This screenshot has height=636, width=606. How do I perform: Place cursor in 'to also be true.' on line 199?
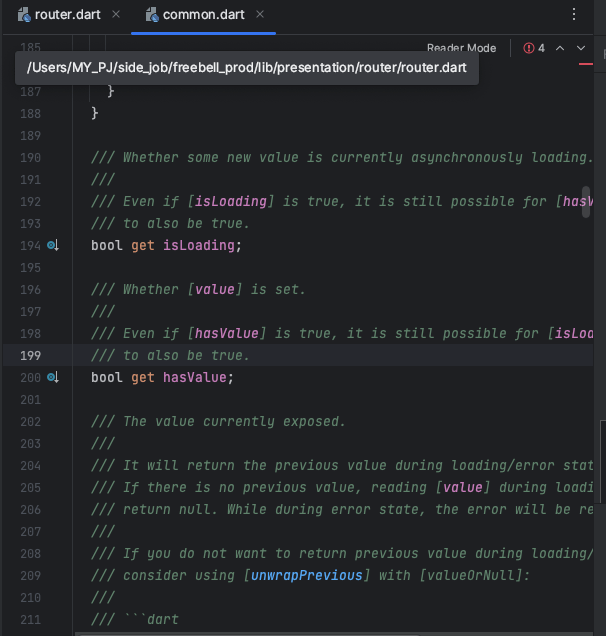(x=186, y=356)
